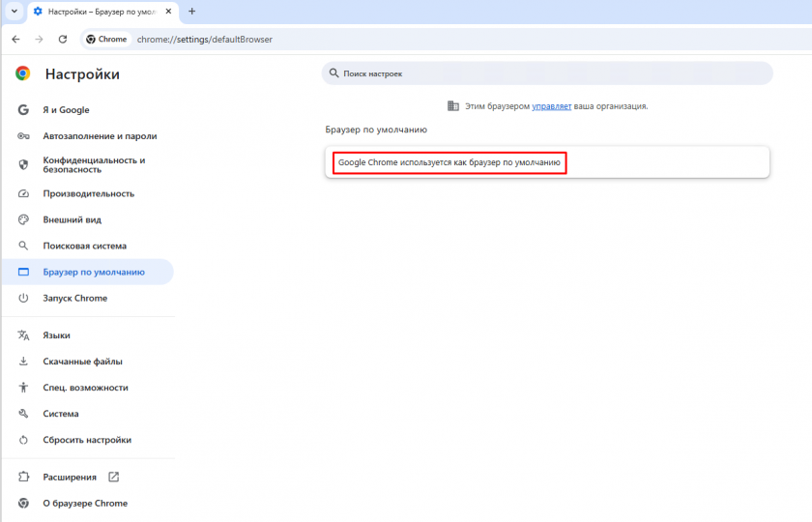
Task: Open Я и Google settings section
Action: (x=66, y=110)
